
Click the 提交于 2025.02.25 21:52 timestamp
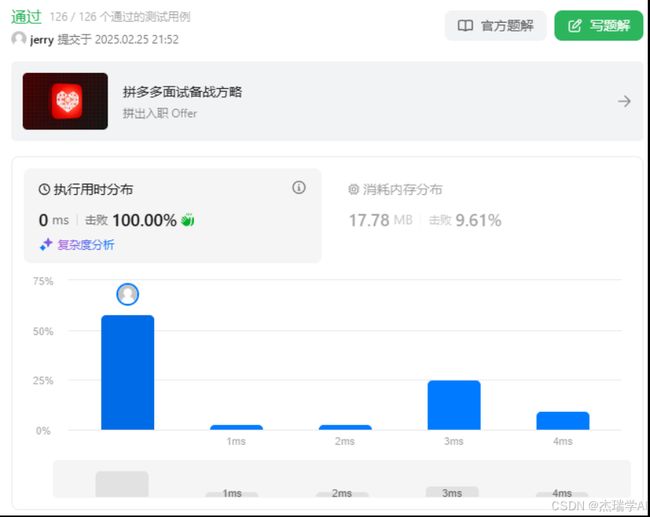[118, 40]
